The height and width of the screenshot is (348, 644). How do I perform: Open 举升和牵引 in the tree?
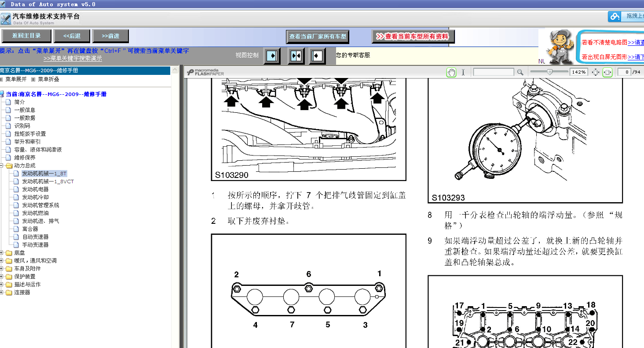[x=27, y=142]
